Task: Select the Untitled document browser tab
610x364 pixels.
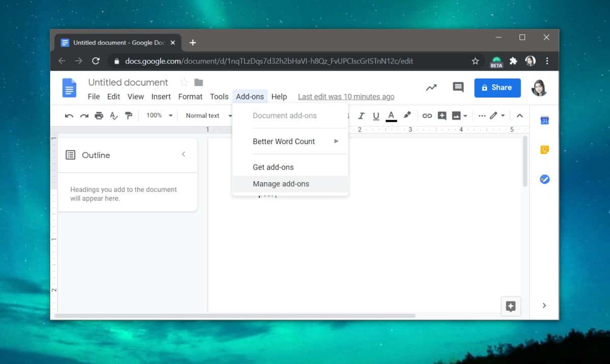Action: click(118, 43)
